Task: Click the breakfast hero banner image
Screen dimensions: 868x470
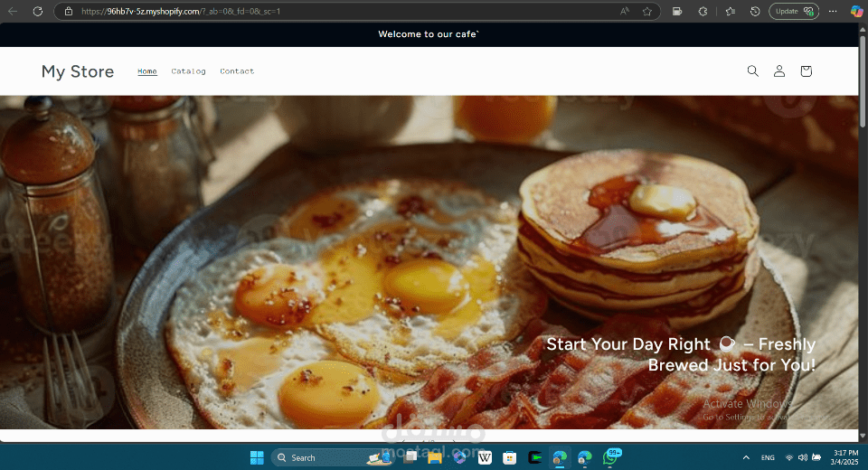Action: pos(429,262)
